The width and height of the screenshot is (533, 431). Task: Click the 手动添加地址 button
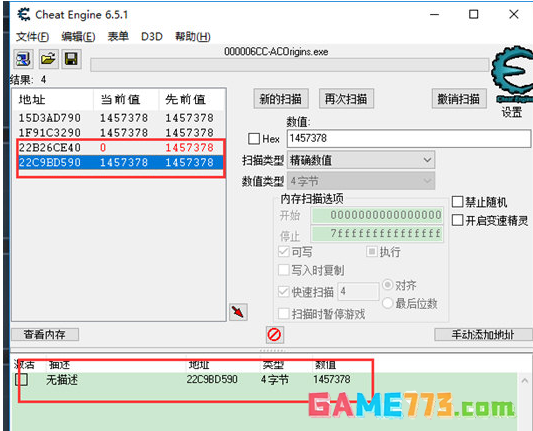tap(483, 334)
